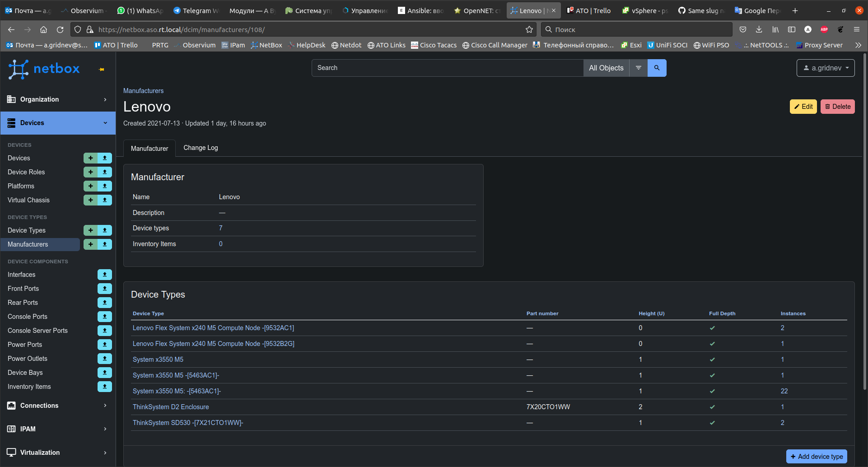This screenshot has height=467, width=868.
Task: Click the netbox logo
Action: point(44,69)
